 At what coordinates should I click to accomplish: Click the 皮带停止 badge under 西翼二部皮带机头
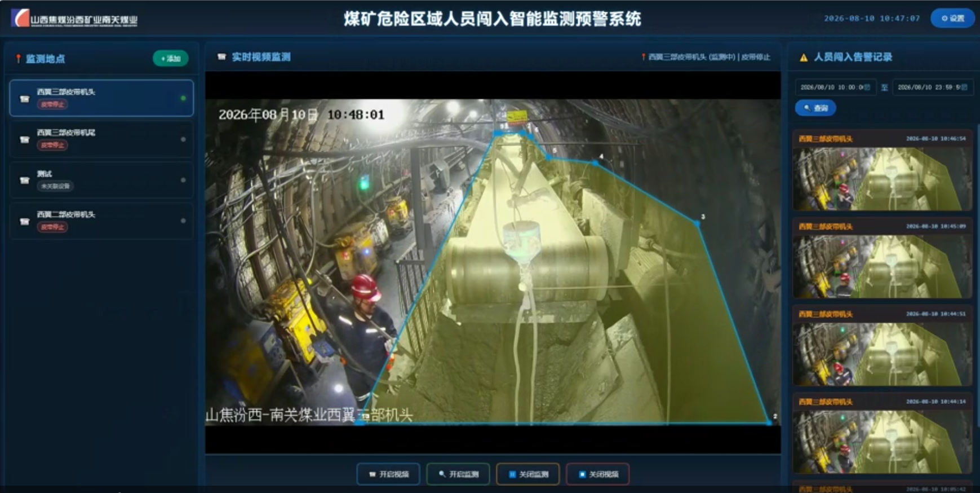tap(52, 227)
